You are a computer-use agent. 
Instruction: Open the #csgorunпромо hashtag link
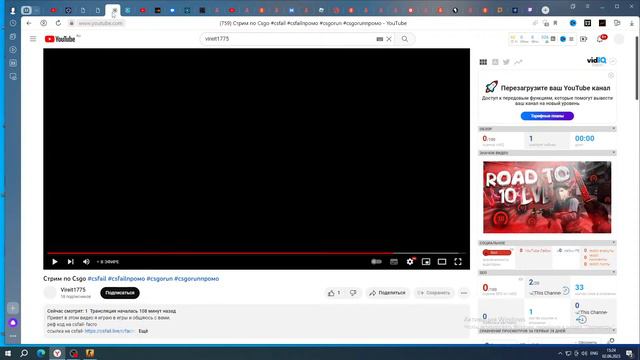[197, 279]
